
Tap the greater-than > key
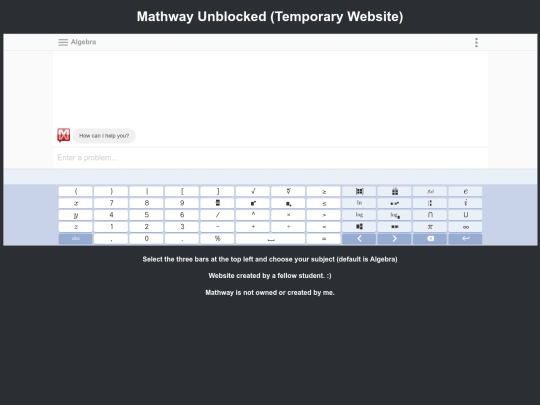coord(324,215)
